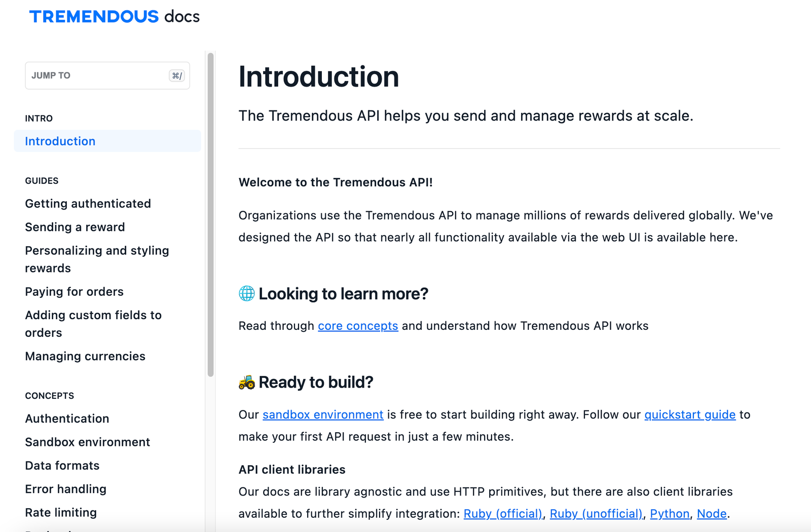Open the Ruby (unofficial) library link

coord(596,514)
